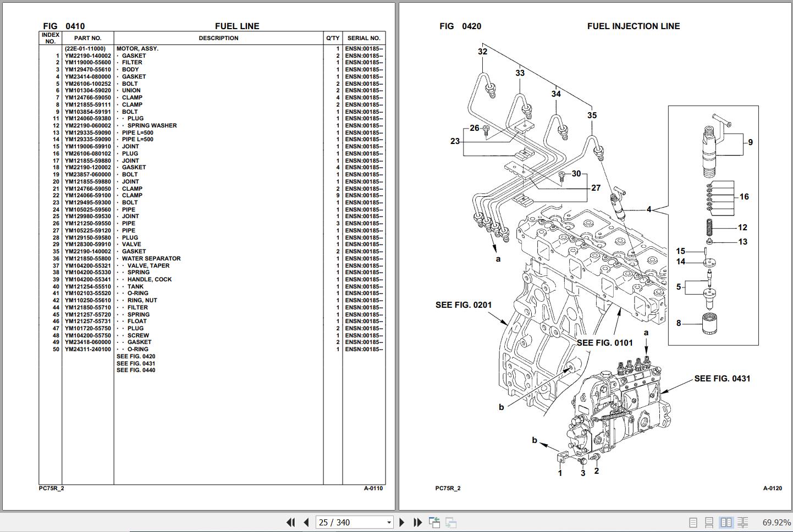Screen dimensions: 793x532
Task: Go to the previous page
Action: coord(306,523)
